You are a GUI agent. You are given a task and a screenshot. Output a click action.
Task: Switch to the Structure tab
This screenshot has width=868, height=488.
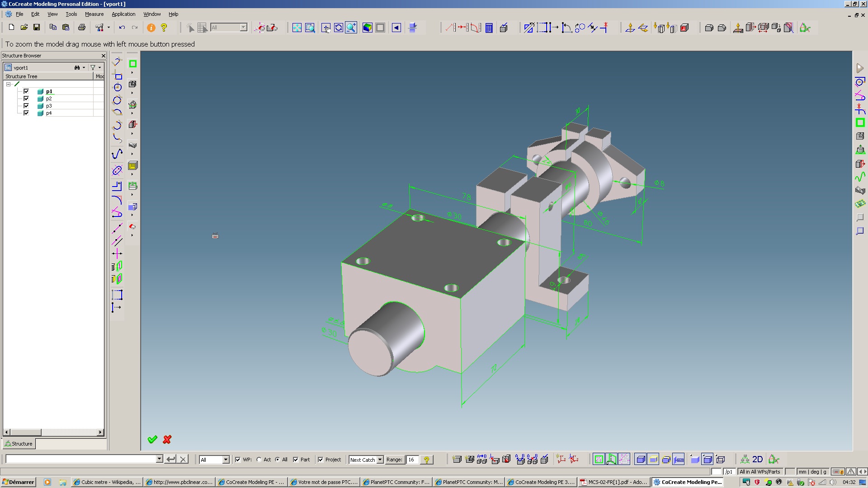pos(19,444)
